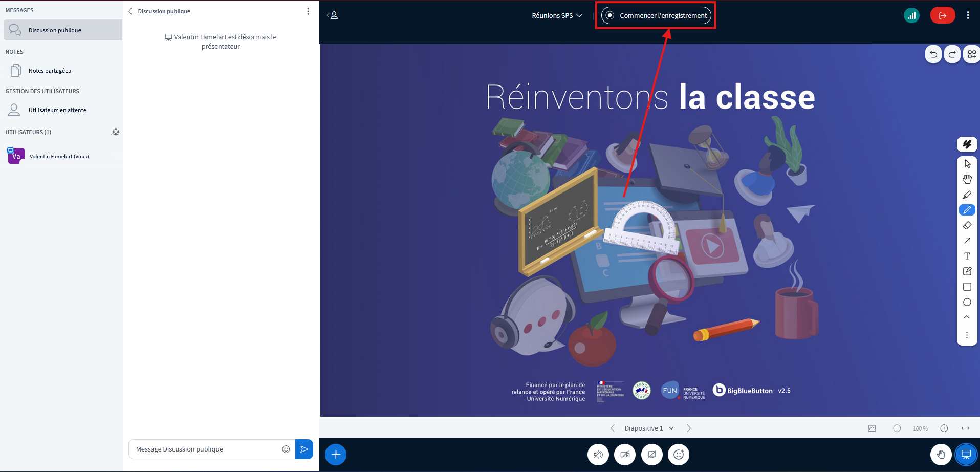Select the Text tool on the whiteboard
Image resolution: width=980 pixels, height=472 pixels.
[967, 255]
